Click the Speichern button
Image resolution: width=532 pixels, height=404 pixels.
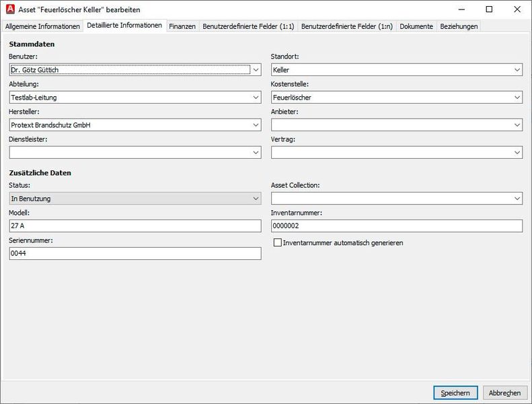[x=455, y=393]
